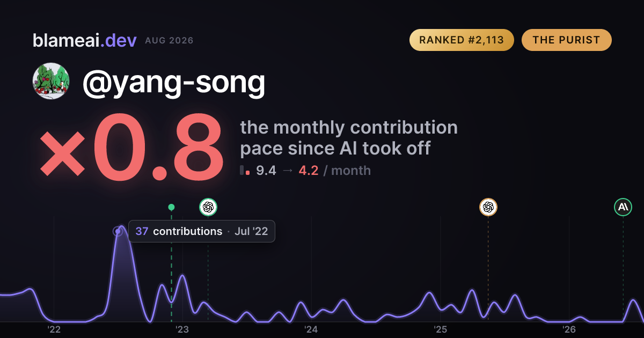Click the '25 year label on the axis

[440, 329]
